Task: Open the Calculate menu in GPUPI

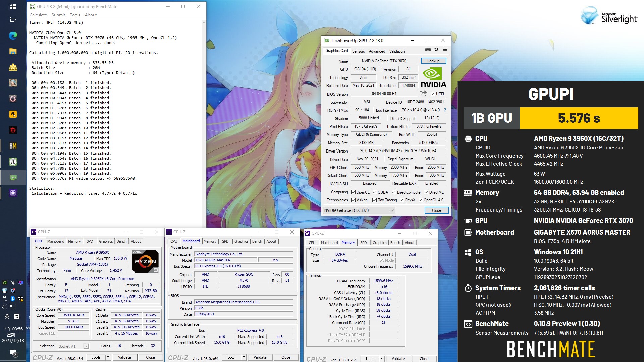Action: coord(38,15)
